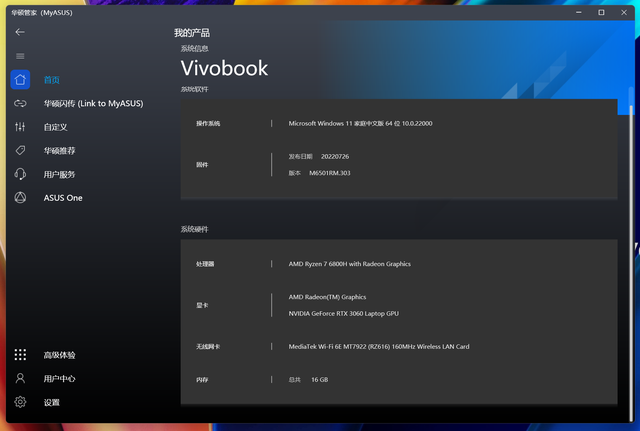640x431 pixels.
Task: Open 设置 in the sidebar
Action: coord(52,402)
